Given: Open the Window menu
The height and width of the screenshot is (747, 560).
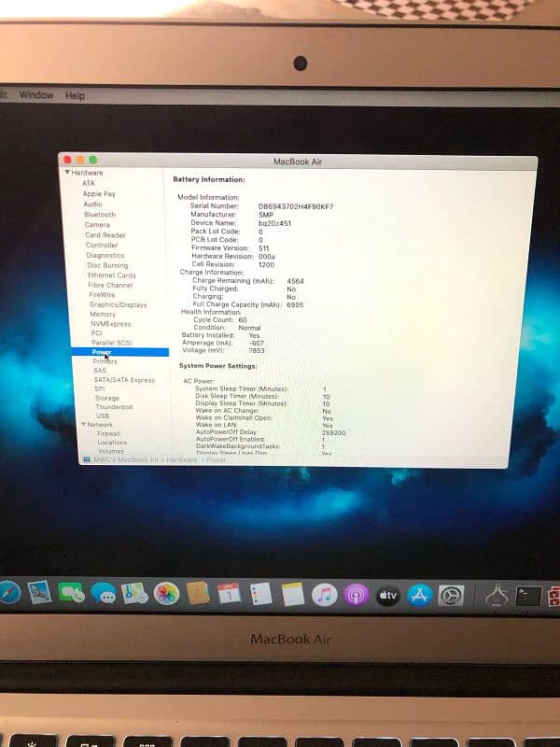Looking at the screenshot, I should coord(36,95).
